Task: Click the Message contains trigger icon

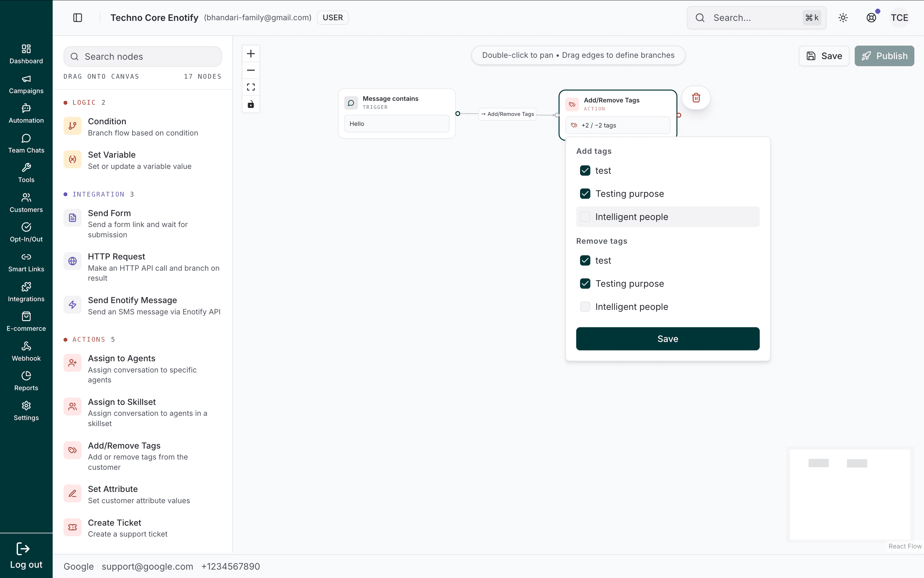Action: [x=351, y=103]
